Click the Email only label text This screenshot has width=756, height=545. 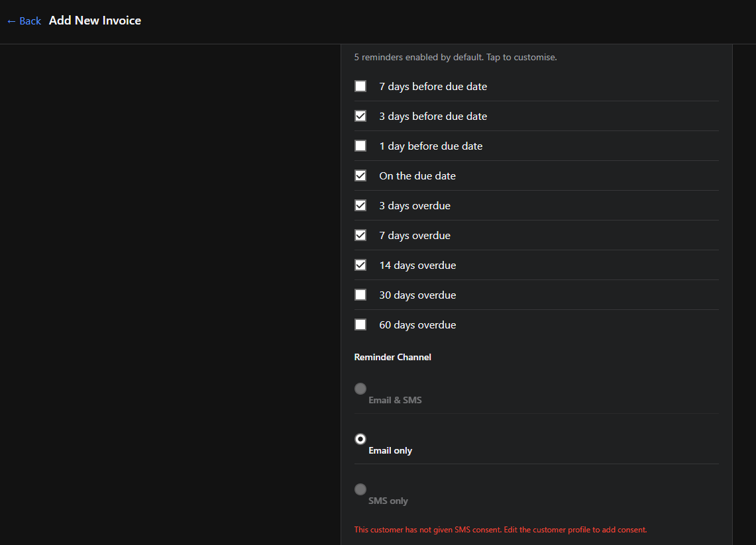(x=390, y=450)
